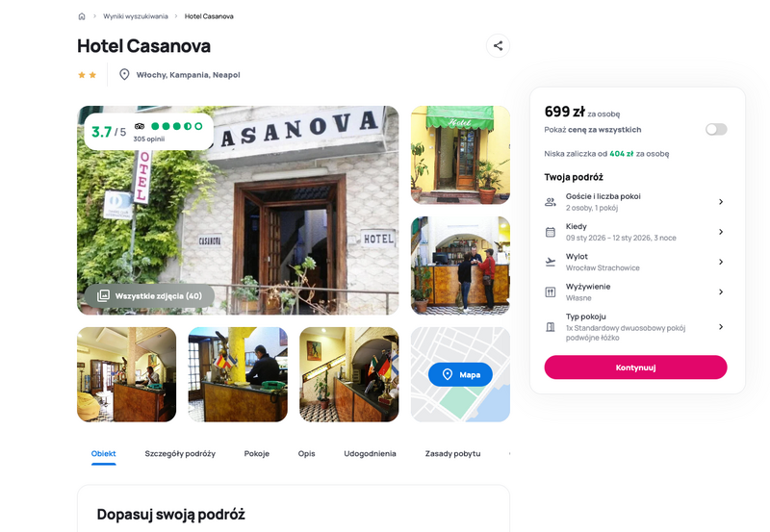The height and width of the screenshot is (532, 770).
Task: Click the airplane icon beside Wylot
Action: 551,262
